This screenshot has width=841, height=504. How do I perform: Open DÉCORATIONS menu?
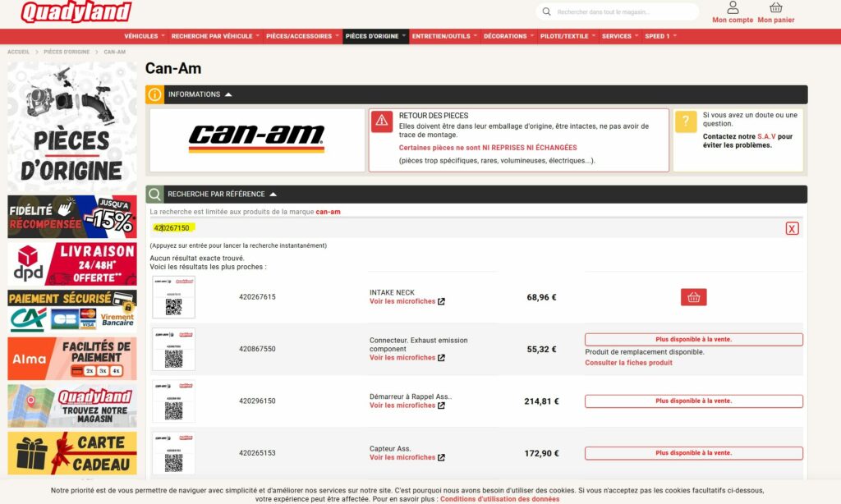tap(508, 36)
